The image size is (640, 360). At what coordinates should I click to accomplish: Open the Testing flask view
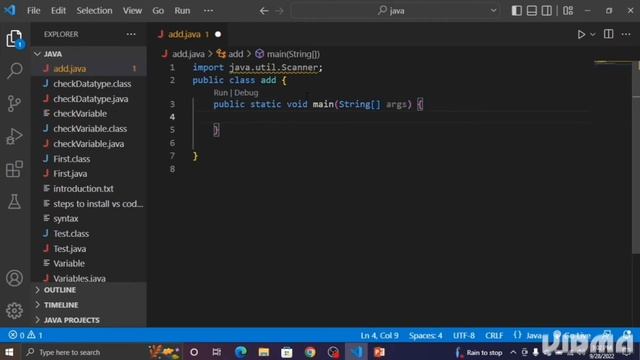[14, 202]
